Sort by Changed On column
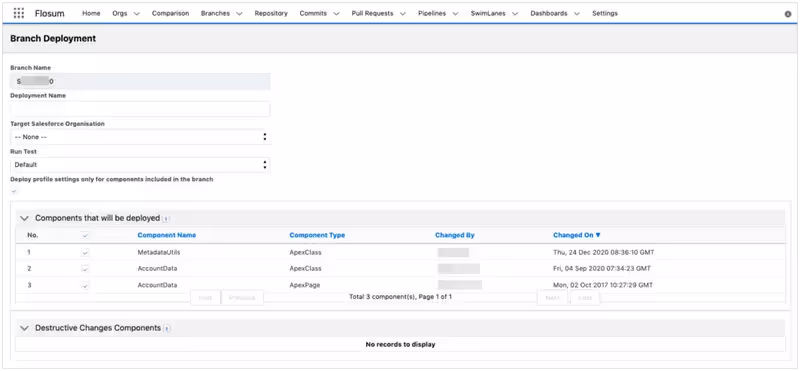This screenshot has width=800, height=371. pyautogui.click(x=577, y=235)
